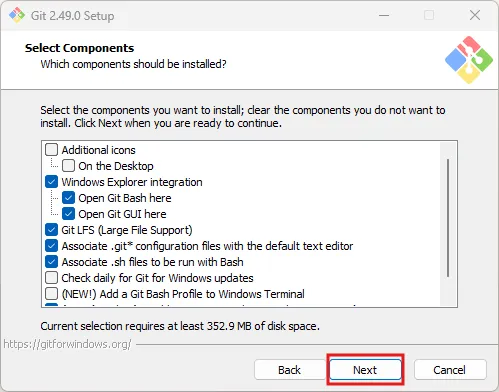Close the Git Setup window

[x=475, y=15]
